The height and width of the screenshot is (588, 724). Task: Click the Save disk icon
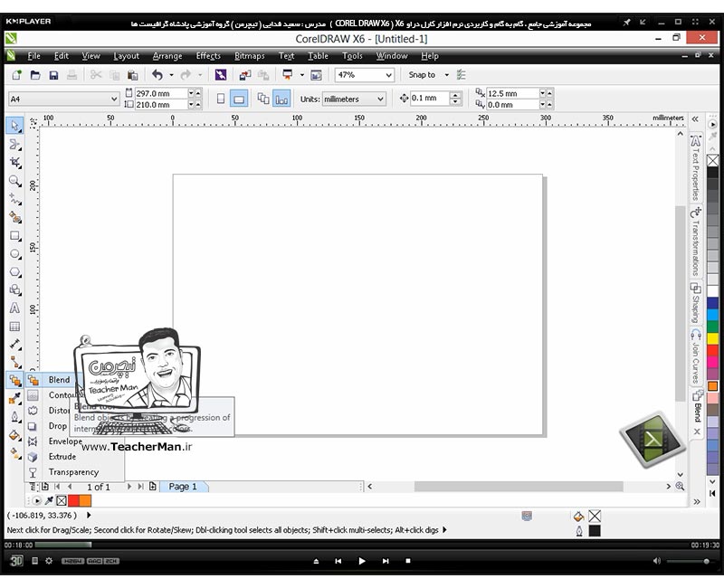click(x=53, y=75)
